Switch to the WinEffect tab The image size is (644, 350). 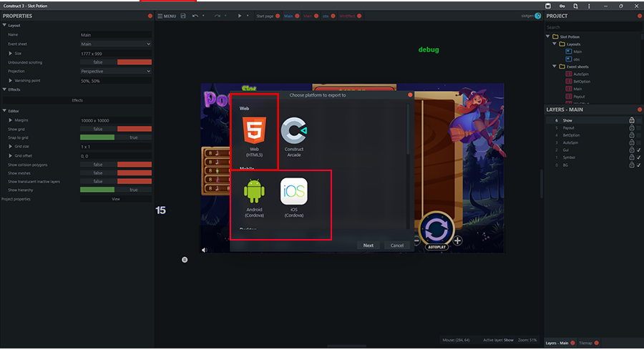pos(347,16)
